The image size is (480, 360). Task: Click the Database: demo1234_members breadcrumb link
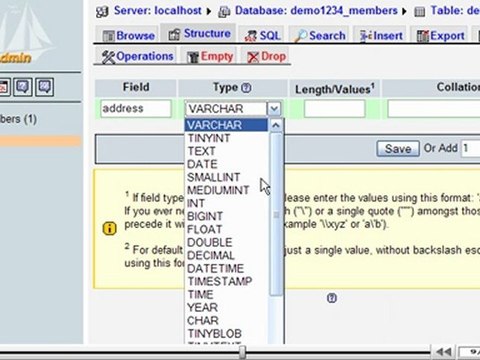tap(316, 10)
